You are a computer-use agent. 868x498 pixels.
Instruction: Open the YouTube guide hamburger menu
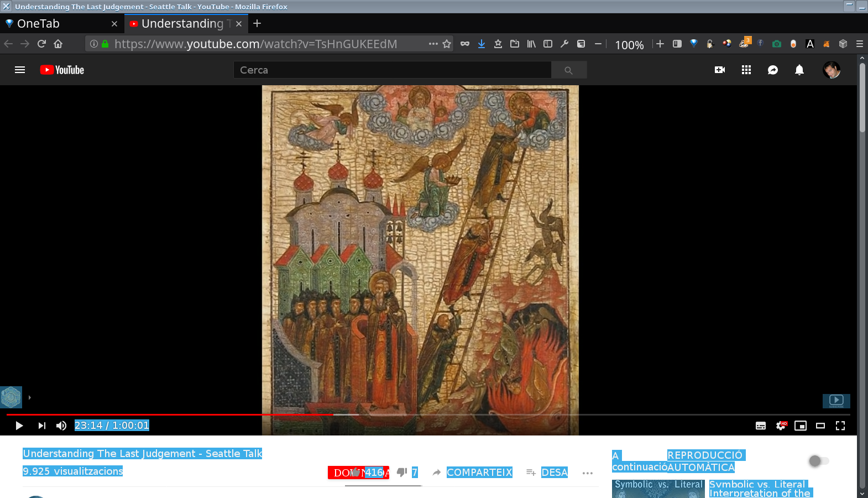coord(20,70)
